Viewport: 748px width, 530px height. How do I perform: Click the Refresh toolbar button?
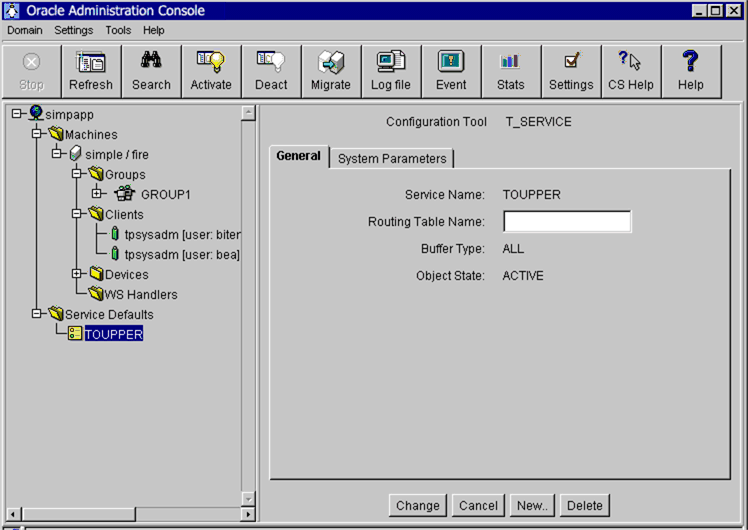tap(91, 72)
